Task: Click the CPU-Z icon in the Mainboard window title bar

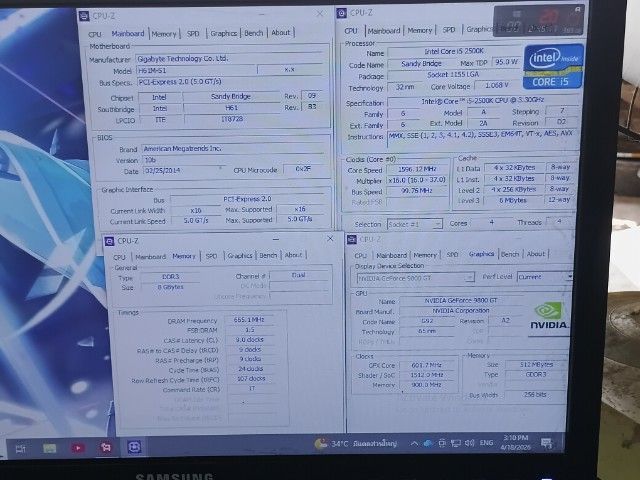Action: click(x=84, y=16)
